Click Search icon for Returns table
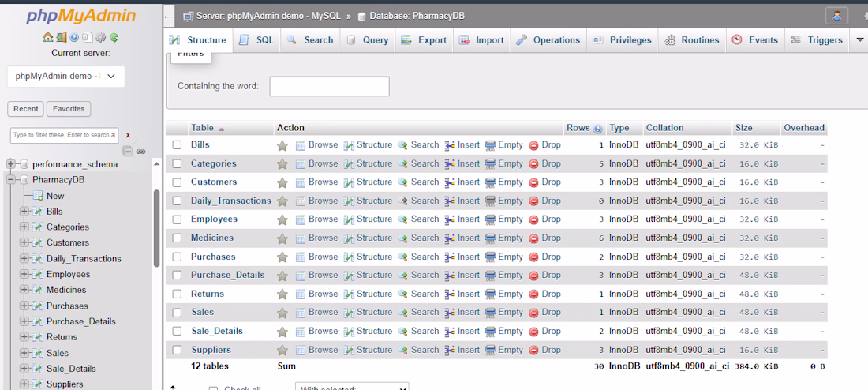The width and height of the screenshot is (868, 390). pos(403,294)
